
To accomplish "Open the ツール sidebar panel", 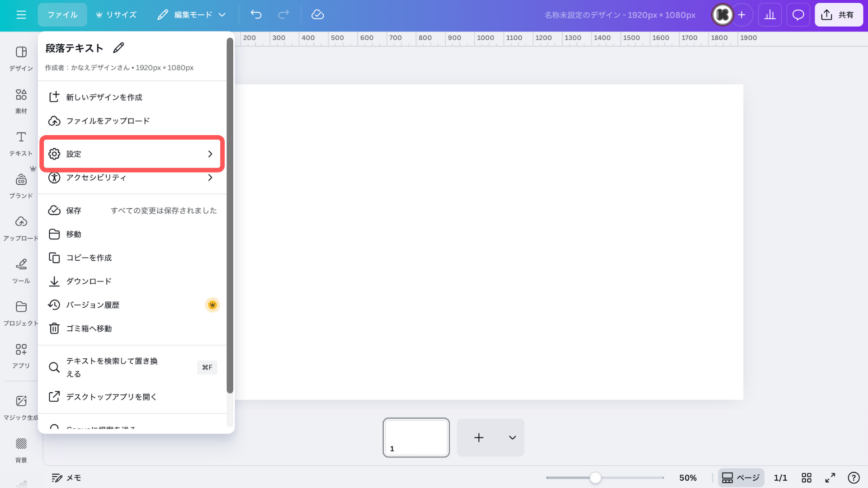I will tap(21, 271).
